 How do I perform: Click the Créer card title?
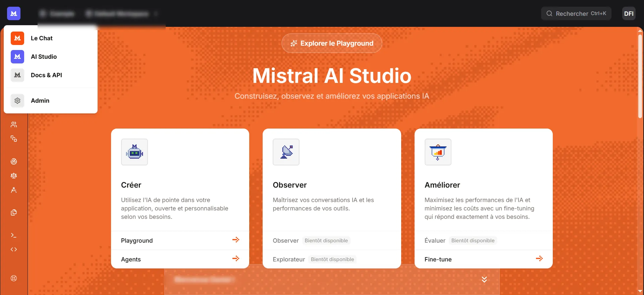[131, 185]
